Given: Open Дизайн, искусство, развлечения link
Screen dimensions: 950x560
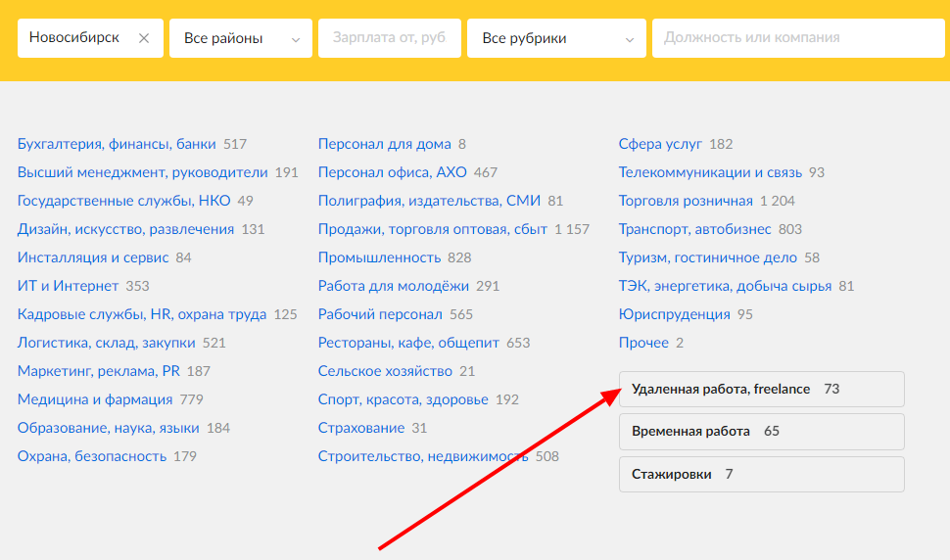Looking at the screenshot, I should click(125, 229).
